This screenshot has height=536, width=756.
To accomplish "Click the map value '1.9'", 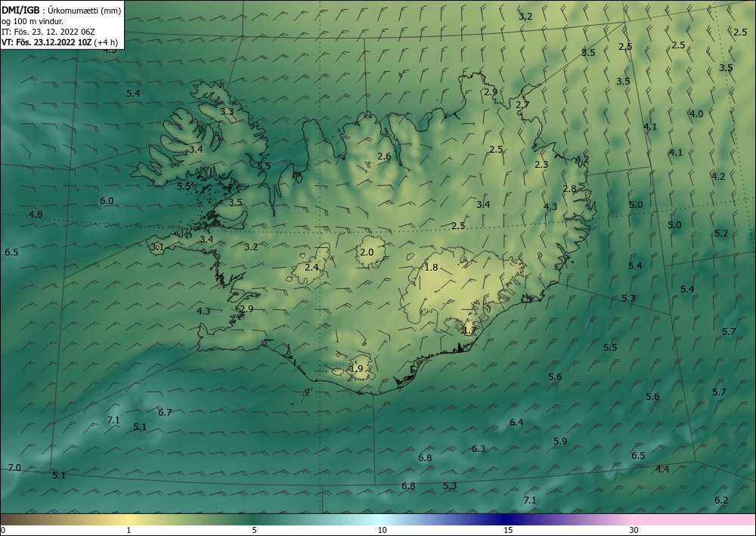I will coord(356,369).
